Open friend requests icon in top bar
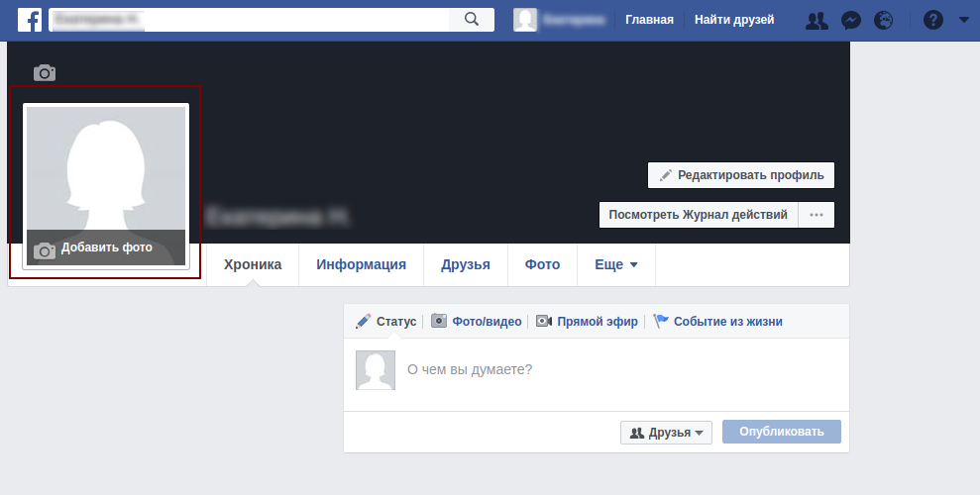Viewport: 980px width, 495px height. click(x=817, y=20)
